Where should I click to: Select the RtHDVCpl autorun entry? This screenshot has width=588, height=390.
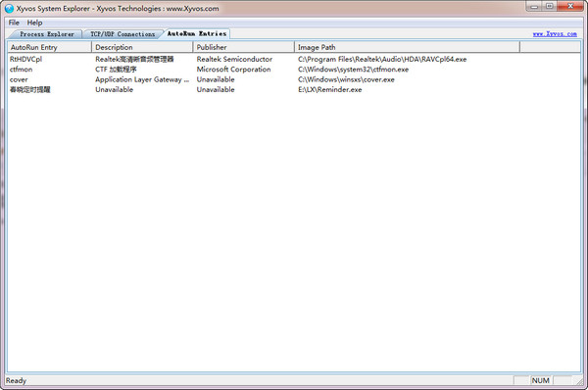click(25, 59)
